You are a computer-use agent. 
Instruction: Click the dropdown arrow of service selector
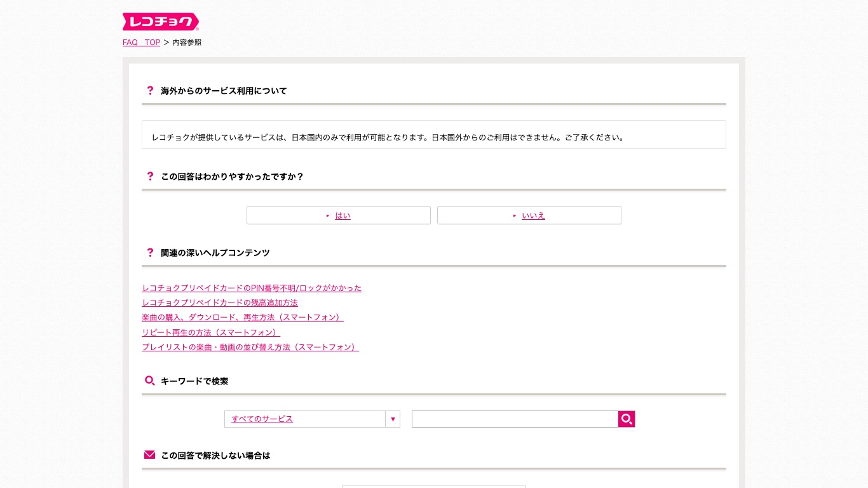(393, 419)
